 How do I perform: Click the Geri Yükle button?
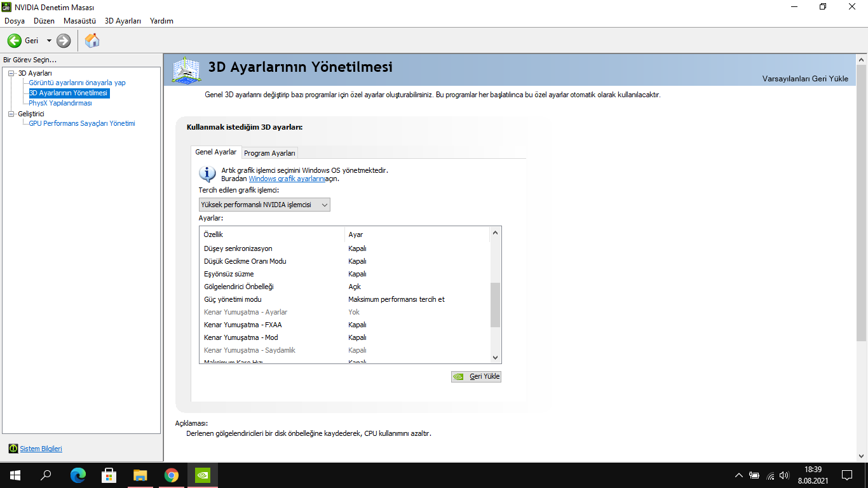[x=476, y=376]
